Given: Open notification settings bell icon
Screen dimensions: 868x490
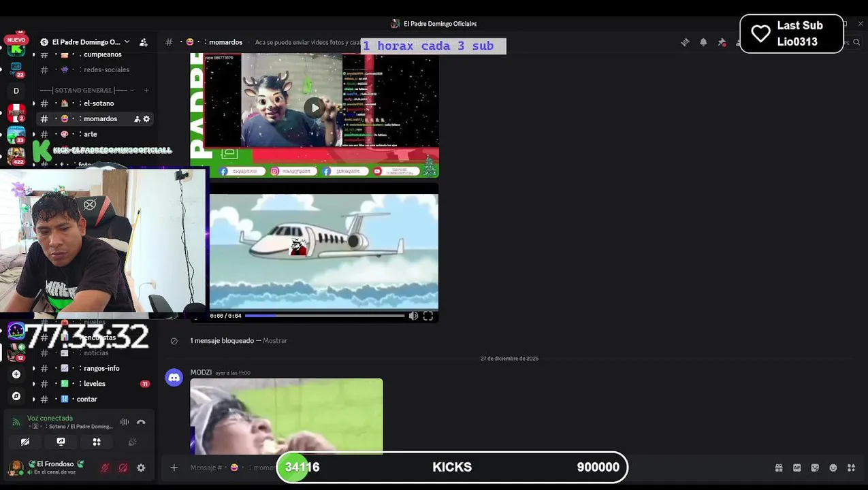Looking at the screenshot, I should [703, 42].
